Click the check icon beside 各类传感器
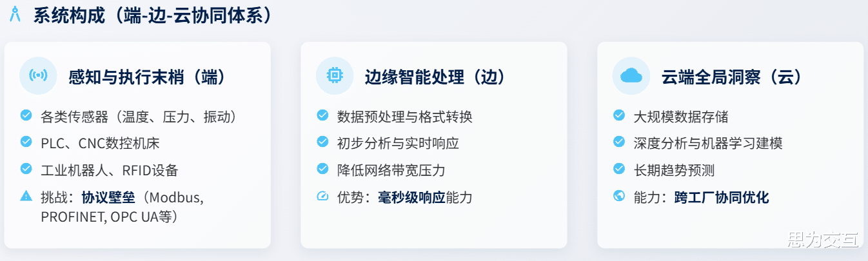Screen dimensions: 868x261 coord(26,115)
